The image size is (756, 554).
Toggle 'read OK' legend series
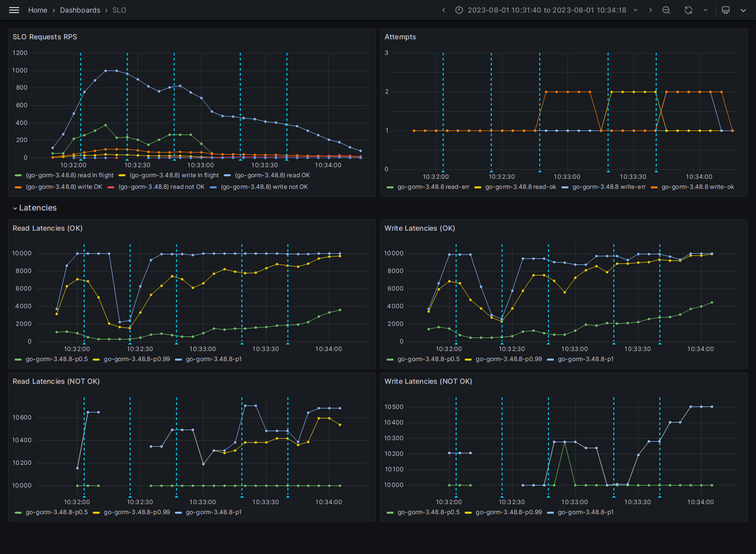point(272,175)
